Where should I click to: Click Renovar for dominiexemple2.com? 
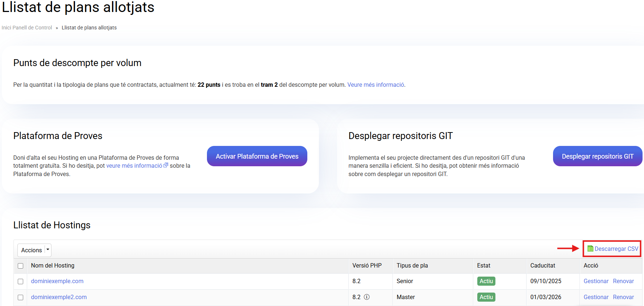(623, 297)
